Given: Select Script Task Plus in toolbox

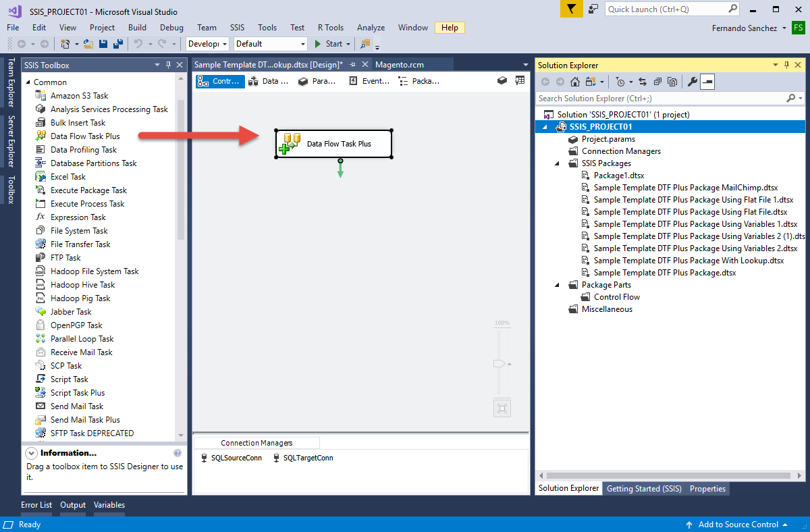Looking at the screenshot, I should [78, 393].
